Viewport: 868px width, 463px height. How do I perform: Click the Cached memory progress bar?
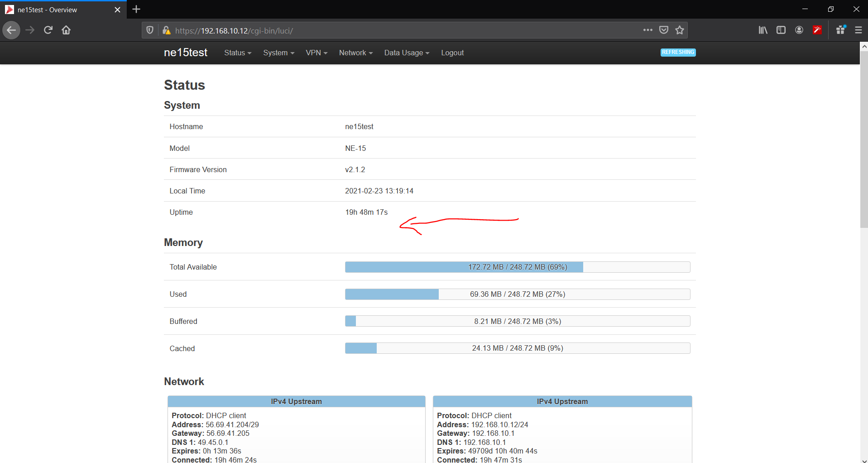pos(518,348)
